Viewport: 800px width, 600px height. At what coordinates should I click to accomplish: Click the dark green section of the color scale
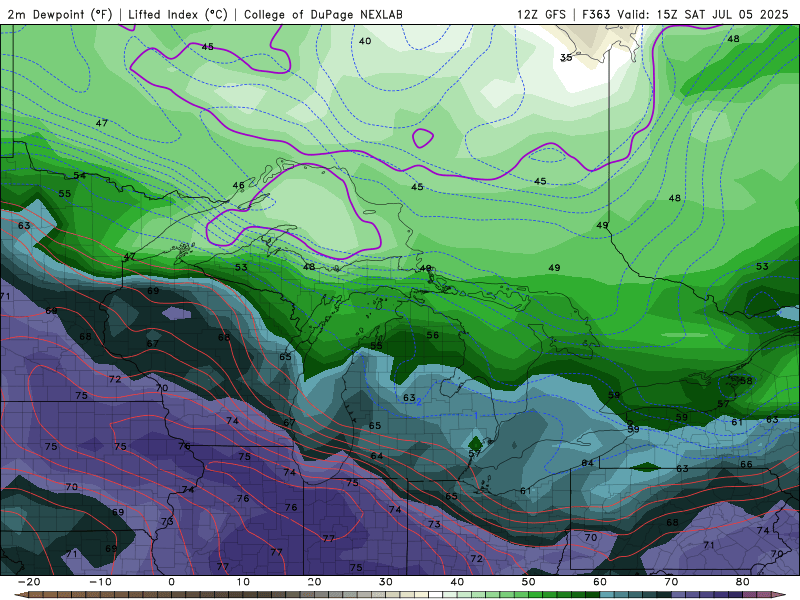[592, 595]
